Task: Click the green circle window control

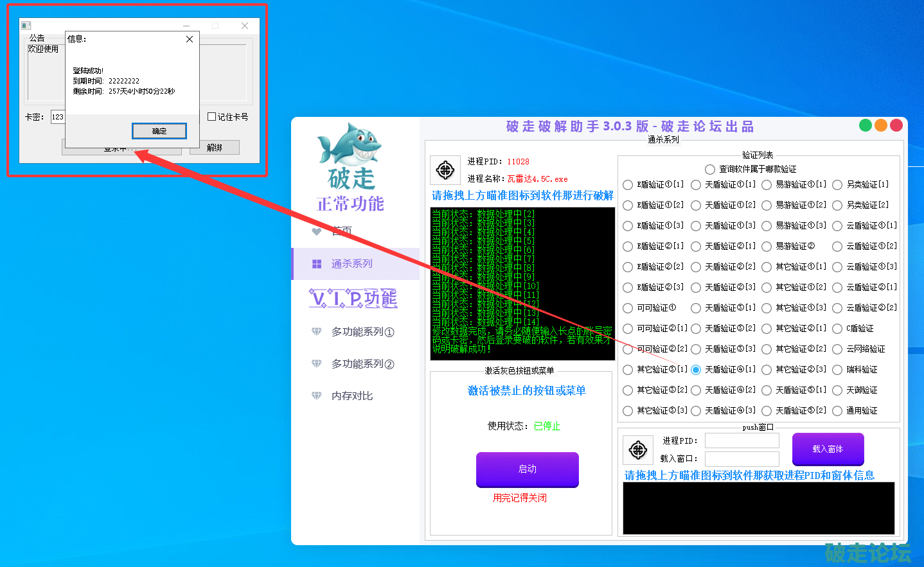Action: pos(866,125)
